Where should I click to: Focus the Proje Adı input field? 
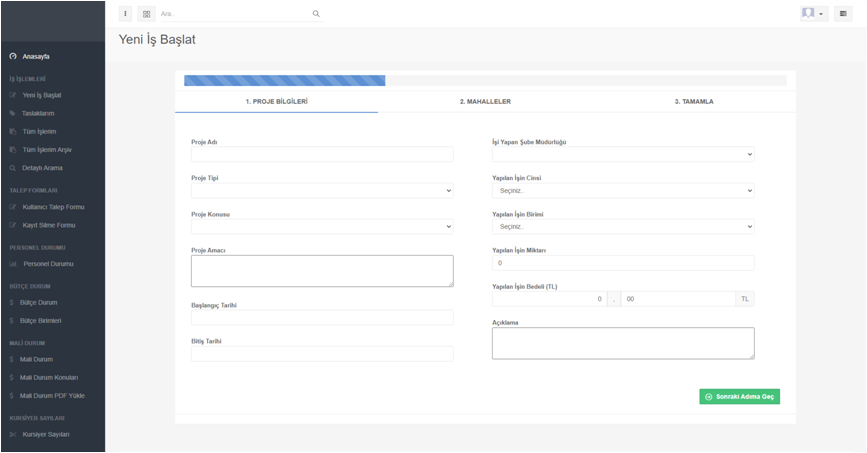[x=322, y=155]
